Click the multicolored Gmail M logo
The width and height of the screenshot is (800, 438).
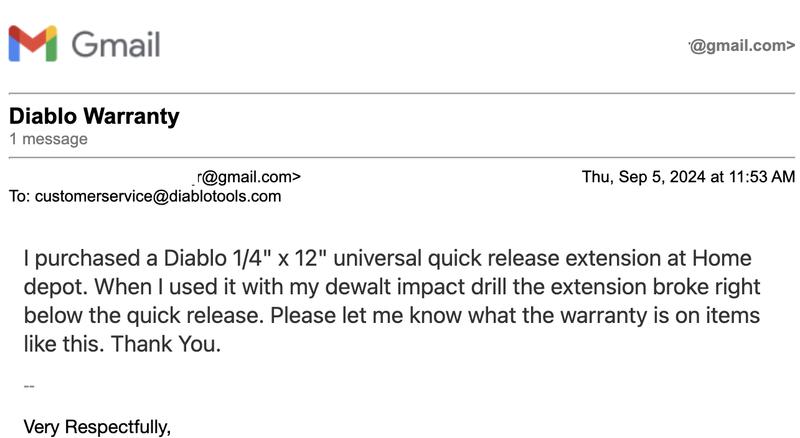click(x=33, y=43)
